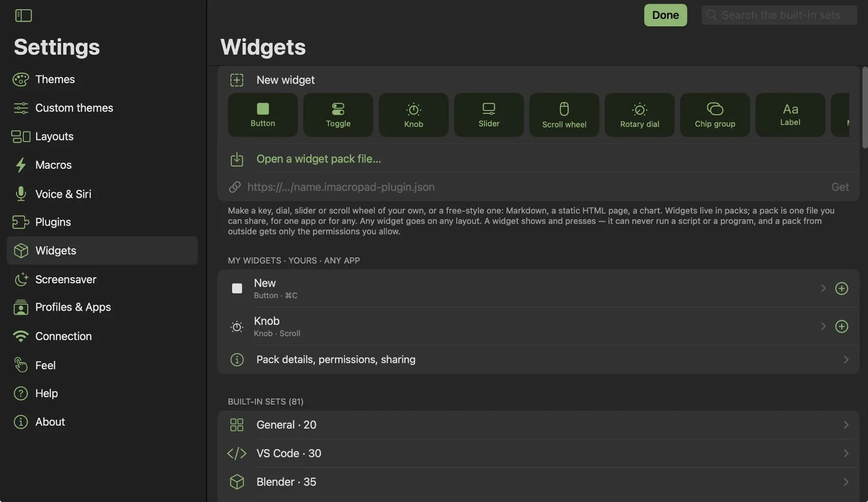Switch to Macros section
Screen dimensions: 868x502
tap(102, 165)
